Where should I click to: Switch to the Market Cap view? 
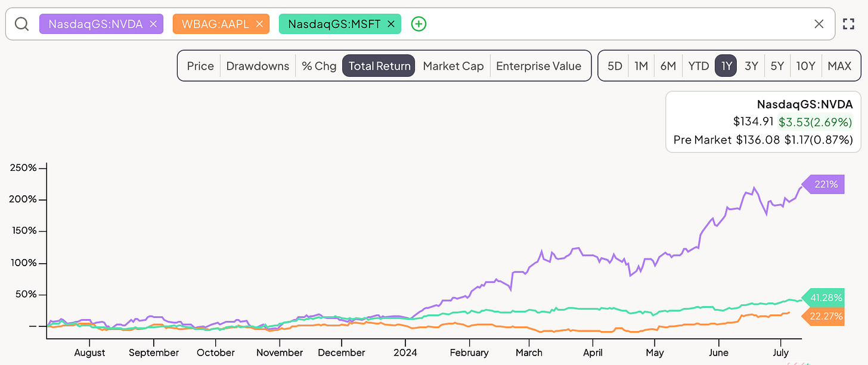tap(453, 66)
